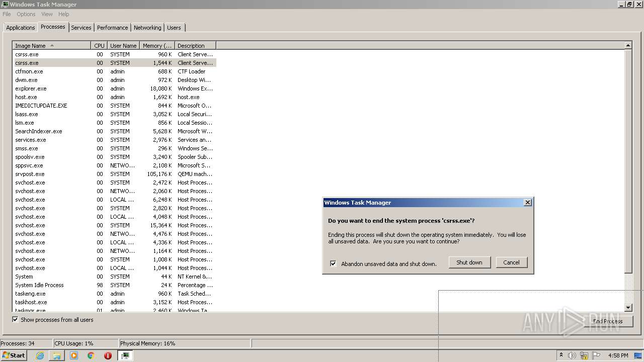Select the taskeng.exe process row
Image resolution: width=644 pixels, height=362 pixels.
coord(114,294)
